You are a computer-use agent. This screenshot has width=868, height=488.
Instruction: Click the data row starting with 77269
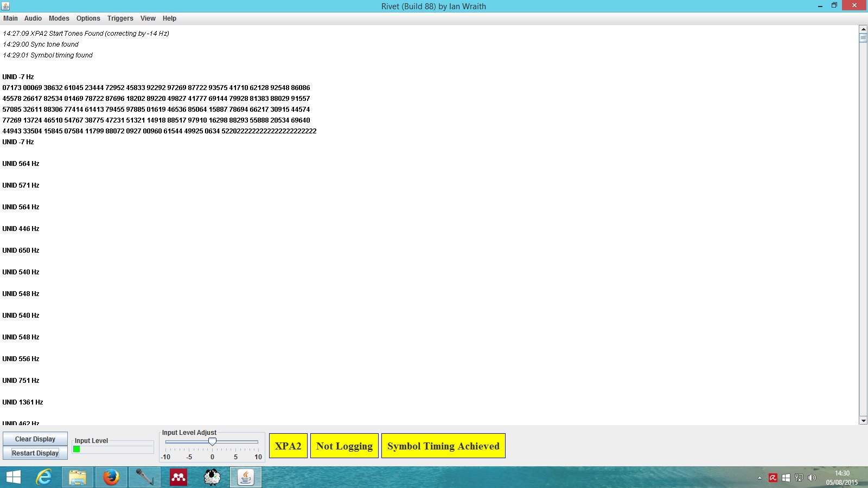click(156, 120)
